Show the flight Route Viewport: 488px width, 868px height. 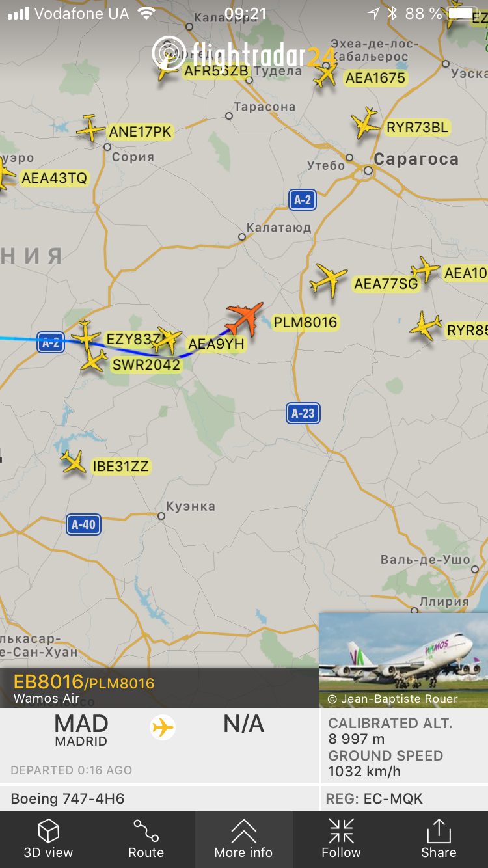click(x=146, y=839)
